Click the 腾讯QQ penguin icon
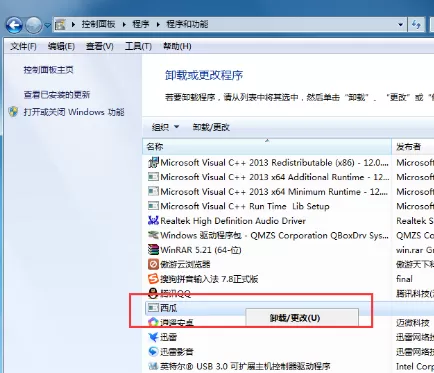 click(x=153, y=293)
